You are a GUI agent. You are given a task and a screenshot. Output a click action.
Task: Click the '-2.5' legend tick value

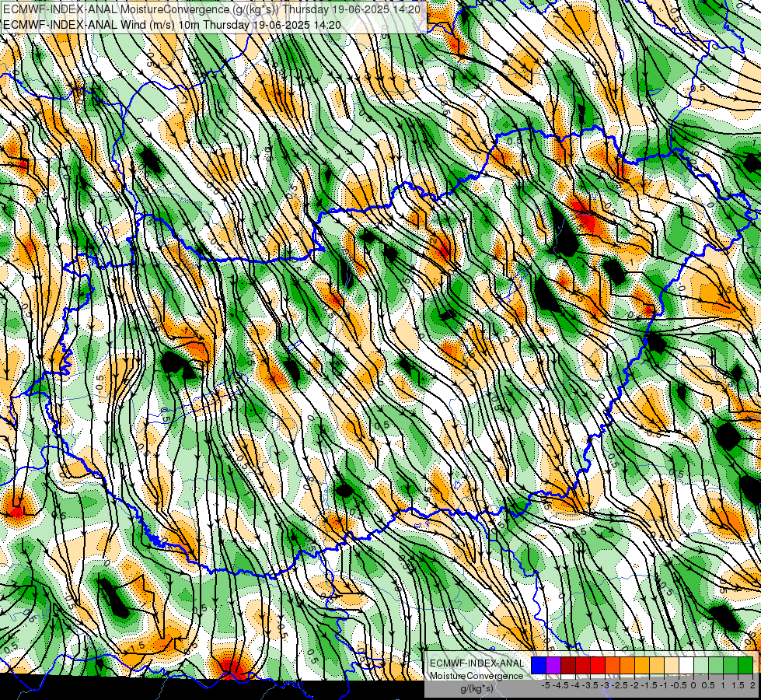click(620, 685)
